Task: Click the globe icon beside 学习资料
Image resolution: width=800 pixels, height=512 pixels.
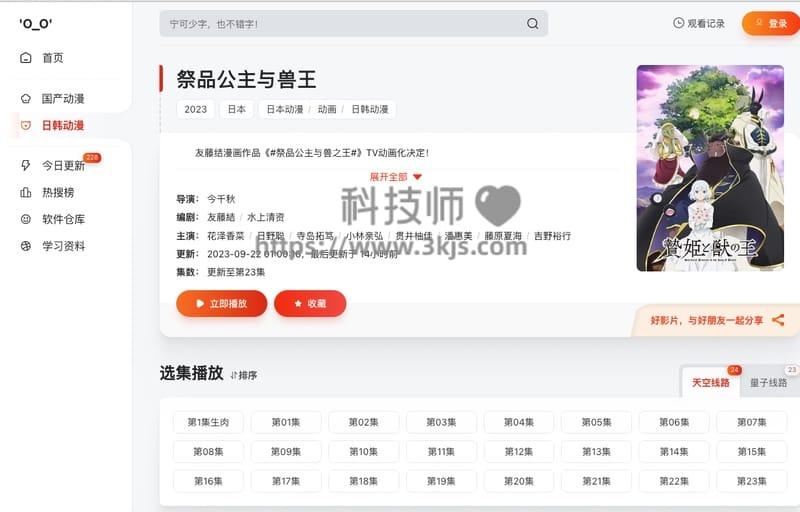Action: pyautogui.click(x=26, y=246)
